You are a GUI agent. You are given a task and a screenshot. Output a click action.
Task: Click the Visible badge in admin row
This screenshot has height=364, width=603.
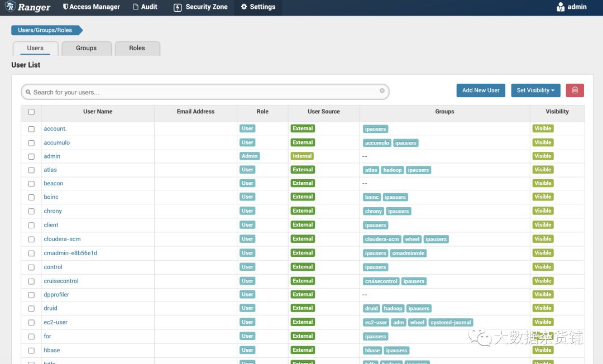click(x=543, y=156)
